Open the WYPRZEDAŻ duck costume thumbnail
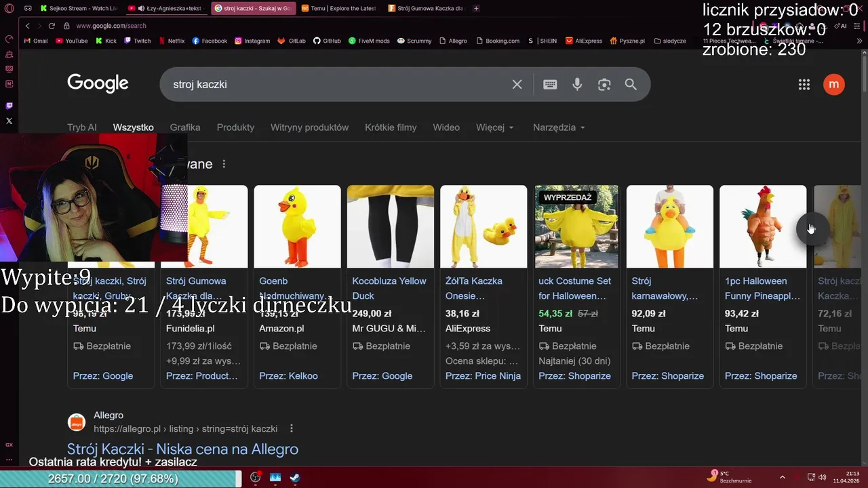 click(x=576, y=226)
